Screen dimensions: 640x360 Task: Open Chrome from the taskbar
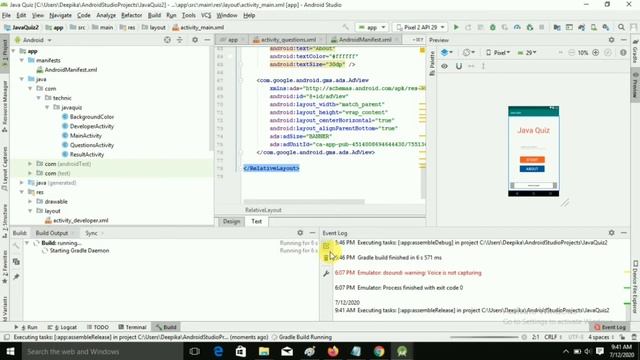click(379, 351)
